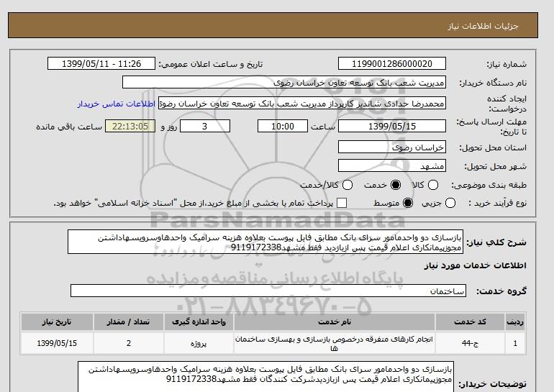Click the شماره نیاز field 1199001286000020

coord(392,64)
